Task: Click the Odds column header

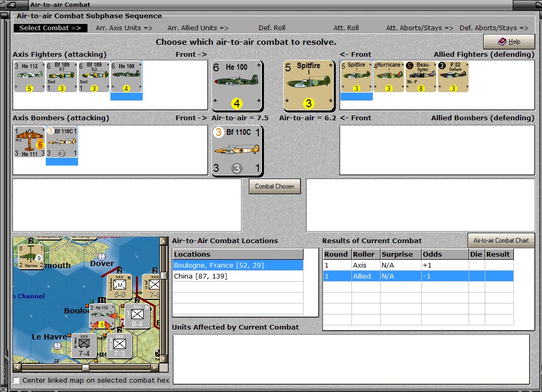Action: (445, 254)
